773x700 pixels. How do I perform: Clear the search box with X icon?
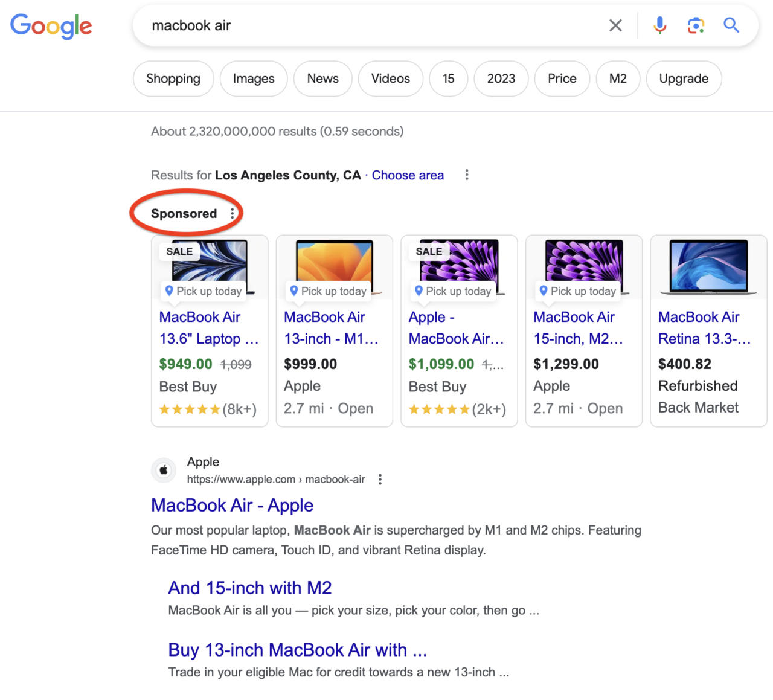pyautogui.click(x=615, y=25)
